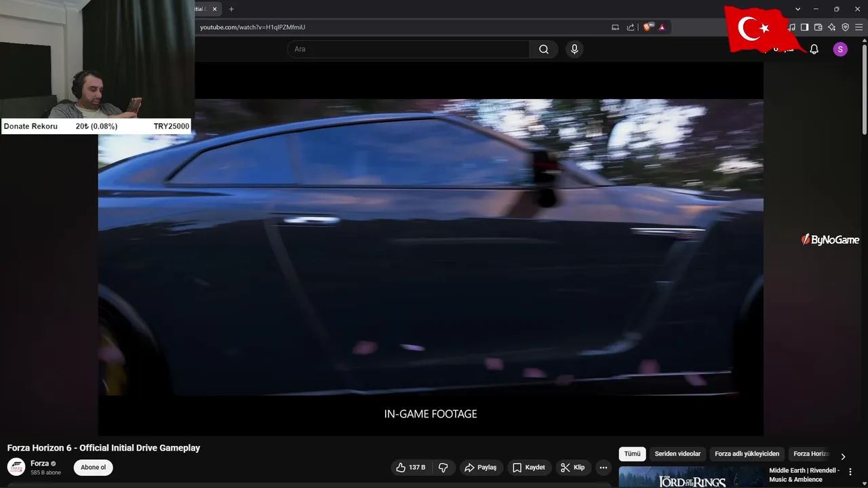Open the purple S account avatar
The width and height of the screenshot is (868, 488).
[840, 49]
